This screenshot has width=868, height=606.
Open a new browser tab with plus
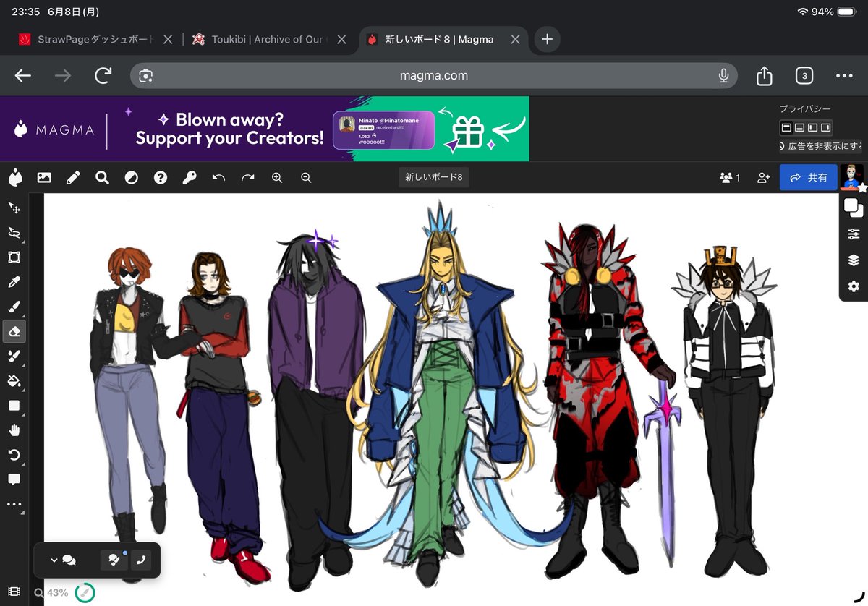click(547, 40)
